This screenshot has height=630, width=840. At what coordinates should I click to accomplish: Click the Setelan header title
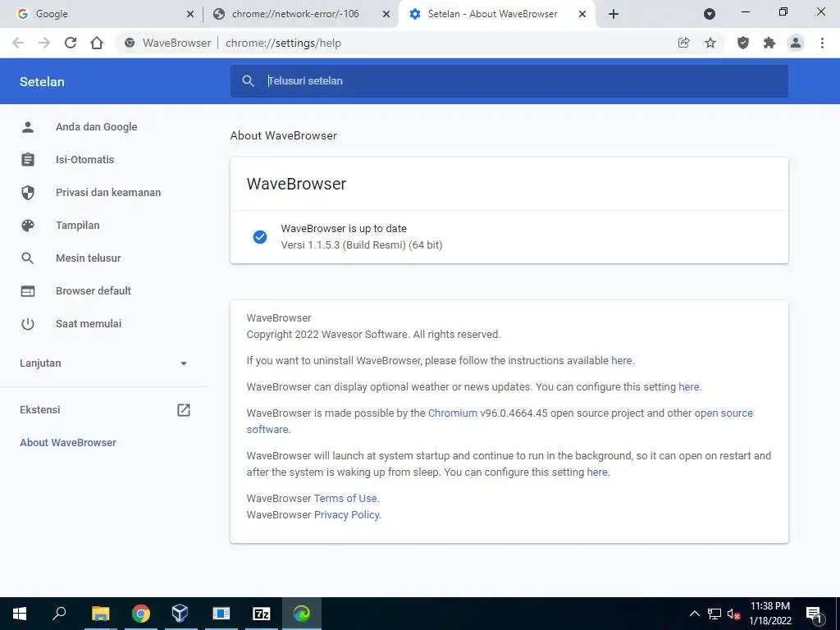[42, 81]
